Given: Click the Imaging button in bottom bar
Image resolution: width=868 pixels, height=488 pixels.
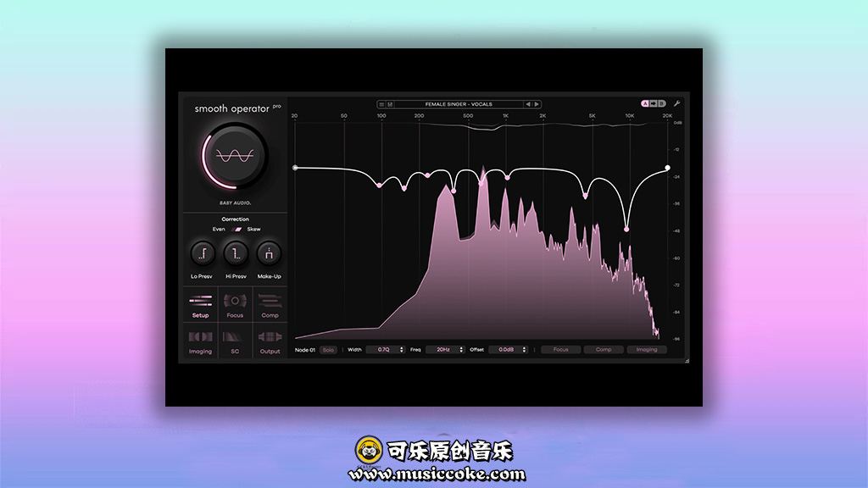Looking at the screenshot, I should tap(647, 350).
